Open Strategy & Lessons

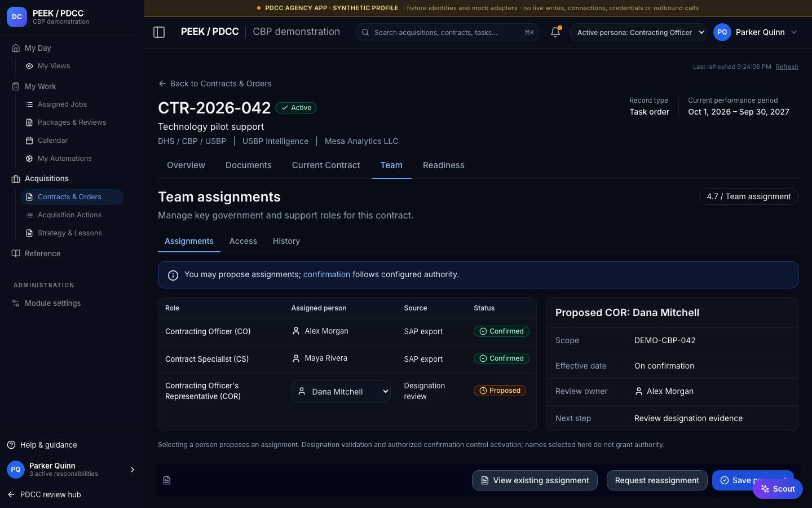(69, 233)
